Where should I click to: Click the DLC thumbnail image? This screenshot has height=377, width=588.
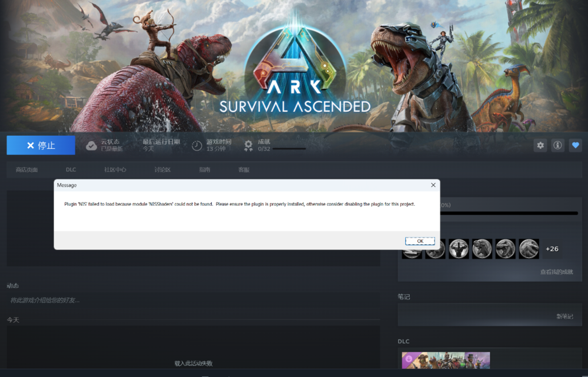(446, 360)
